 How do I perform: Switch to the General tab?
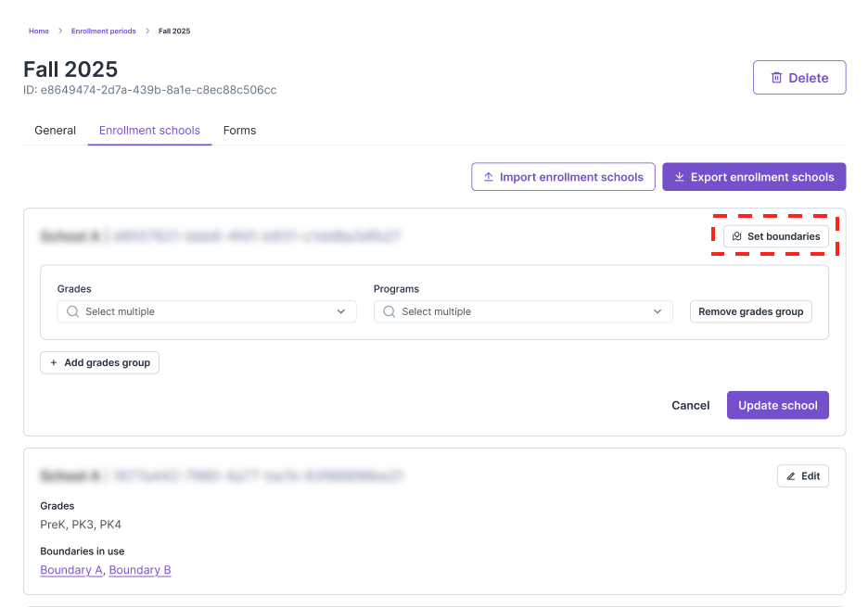click(x=55, y=131)
